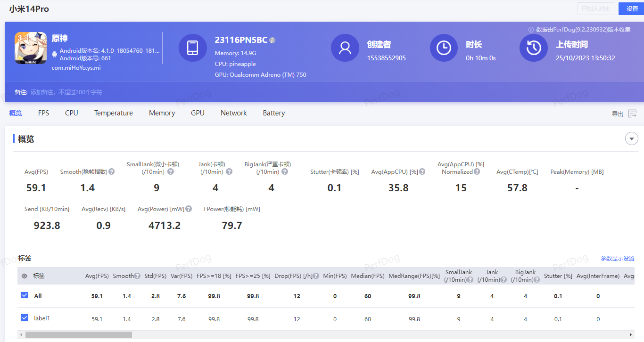This screenshot has width=644, height=342.
Task: Select the GPU tab
Action: [198, 113]
